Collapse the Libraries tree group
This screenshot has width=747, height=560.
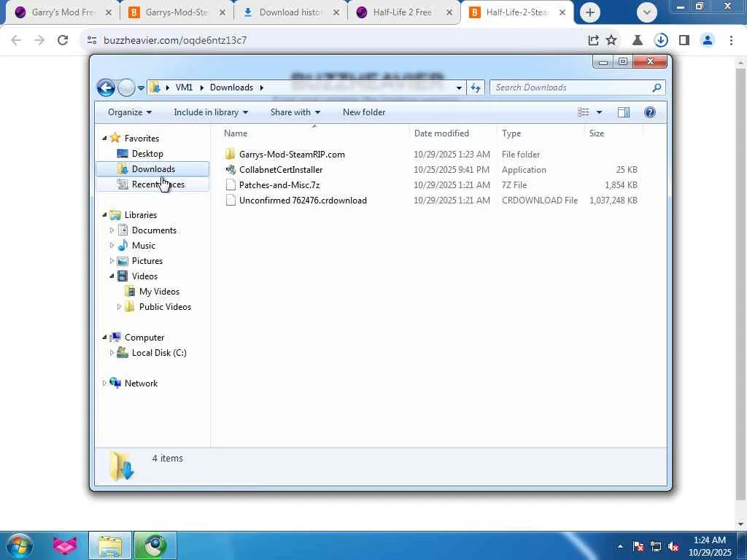click(x=105, y=215)
